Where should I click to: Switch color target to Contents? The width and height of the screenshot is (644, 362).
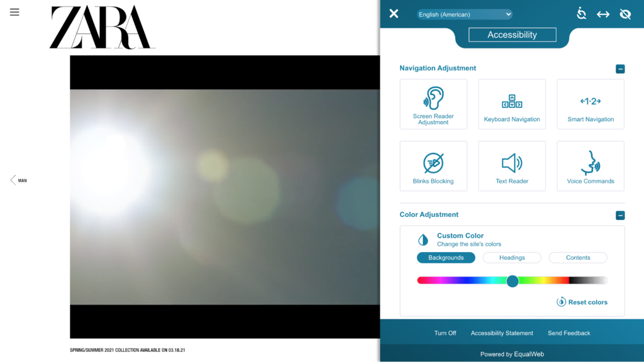(577, 257)
